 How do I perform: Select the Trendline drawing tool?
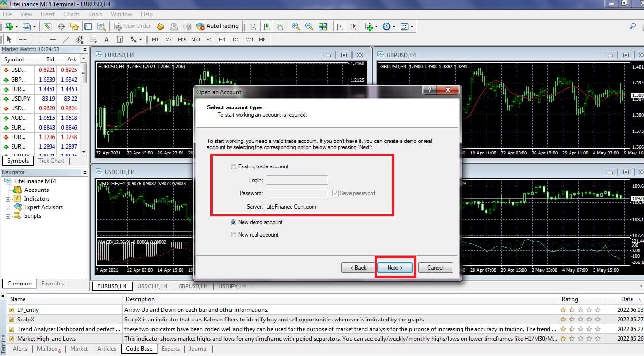(x=66, y=39)
